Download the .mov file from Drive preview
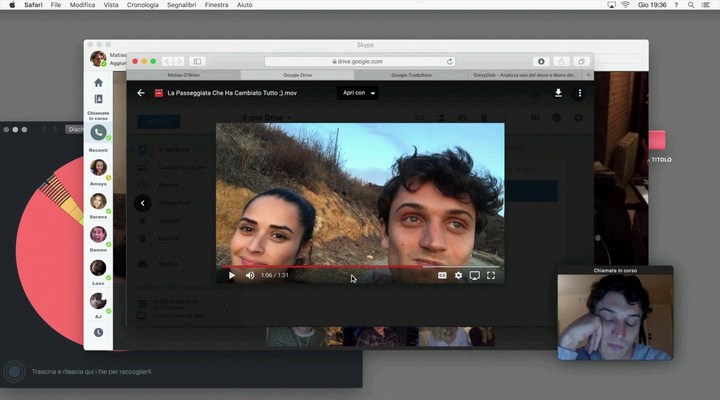The width and height of the screenshot is (720, 400). click(558, 93)
